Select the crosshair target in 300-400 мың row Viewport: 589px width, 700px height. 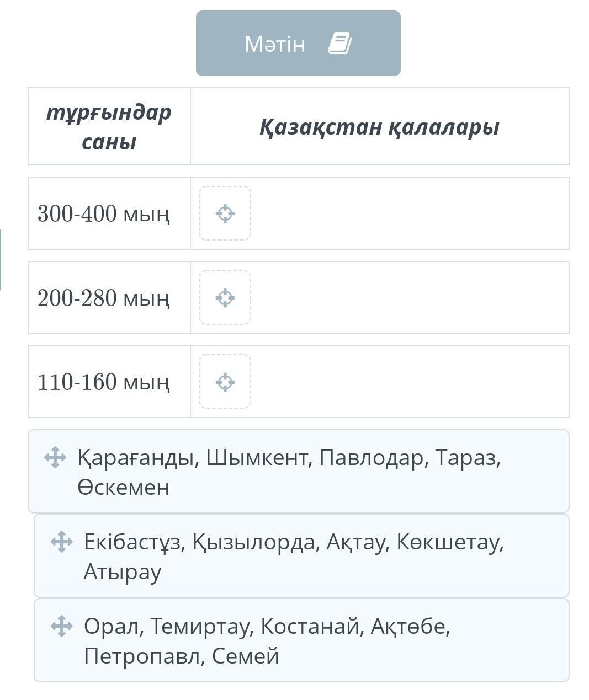pyautogui.click(x=225, y=213)
